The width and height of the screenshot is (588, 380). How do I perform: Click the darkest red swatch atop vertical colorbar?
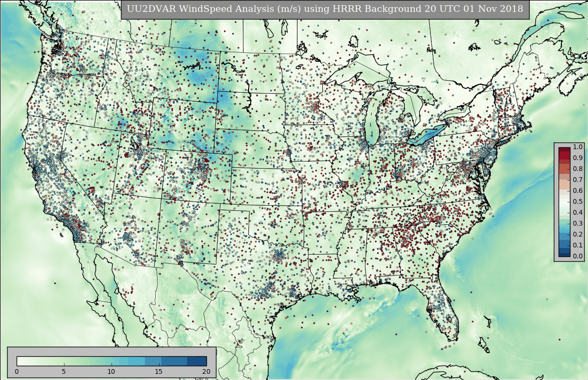coord(564,150)
